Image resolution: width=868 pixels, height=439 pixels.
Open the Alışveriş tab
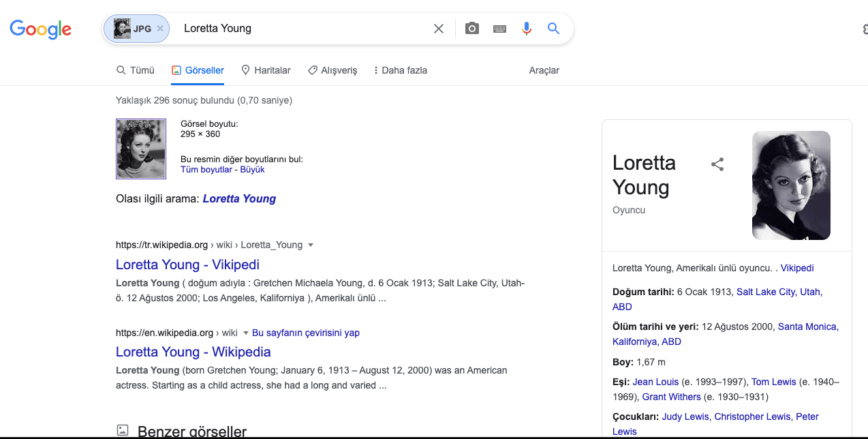(332, 70)
